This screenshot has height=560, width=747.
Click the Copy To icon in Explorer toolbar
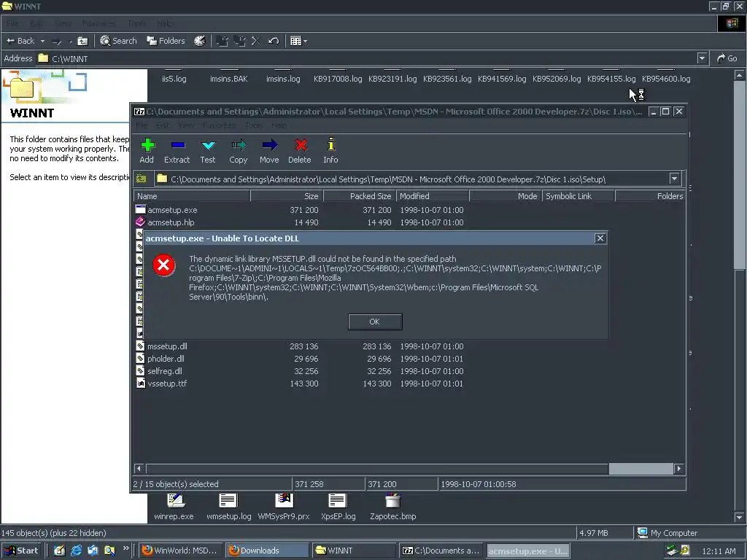(239, 41)
